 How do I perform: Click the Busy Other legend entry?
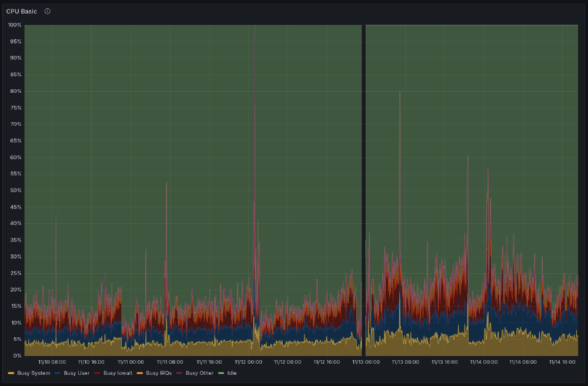(201, 373)
